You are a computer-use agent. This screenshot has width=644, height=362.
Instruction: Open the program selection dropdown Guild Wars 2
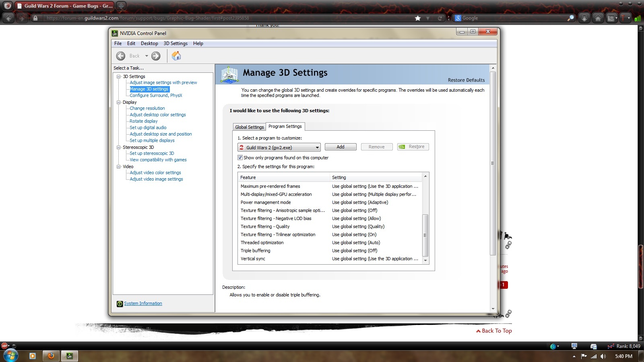coord(279,148)
